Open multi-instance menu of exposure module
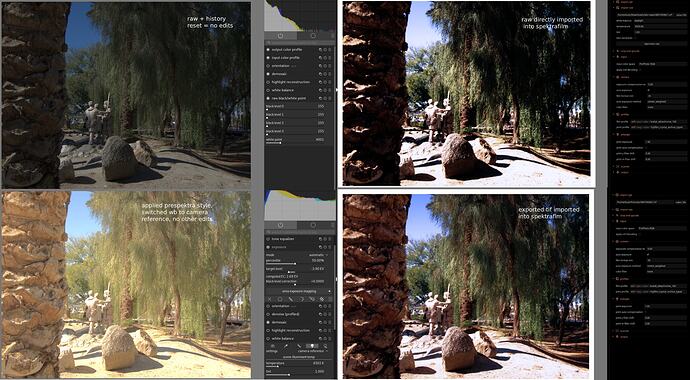Screen dimensions: 690x380 tap(320, 247)
